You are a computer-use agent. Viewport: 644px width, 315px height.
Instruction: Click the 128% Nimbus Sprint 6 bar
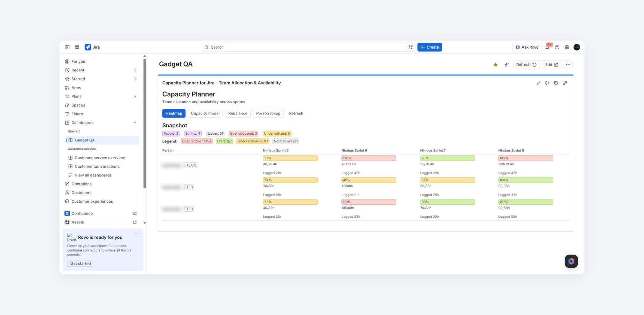coord(369,158)
